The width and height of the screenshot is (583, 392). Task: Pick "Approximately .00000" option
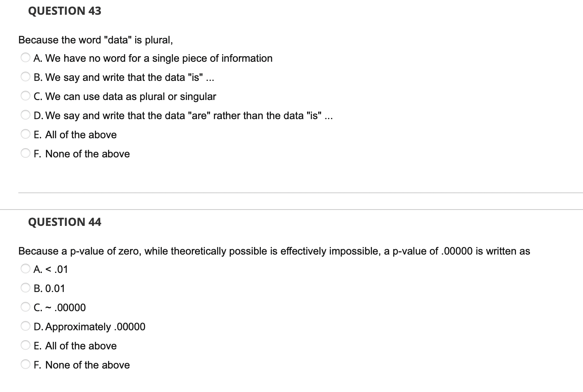tap(25, 326)
